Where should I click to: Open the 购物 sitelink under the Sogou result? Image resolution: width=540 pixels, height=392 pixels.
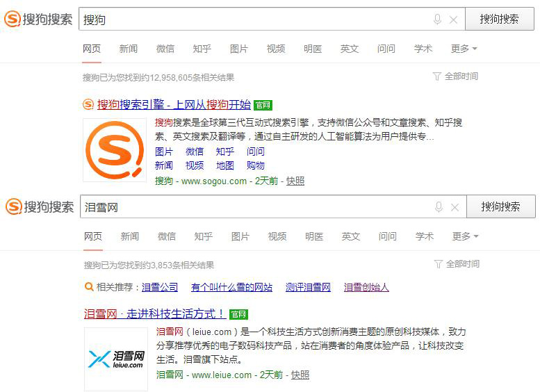[256, 165]
